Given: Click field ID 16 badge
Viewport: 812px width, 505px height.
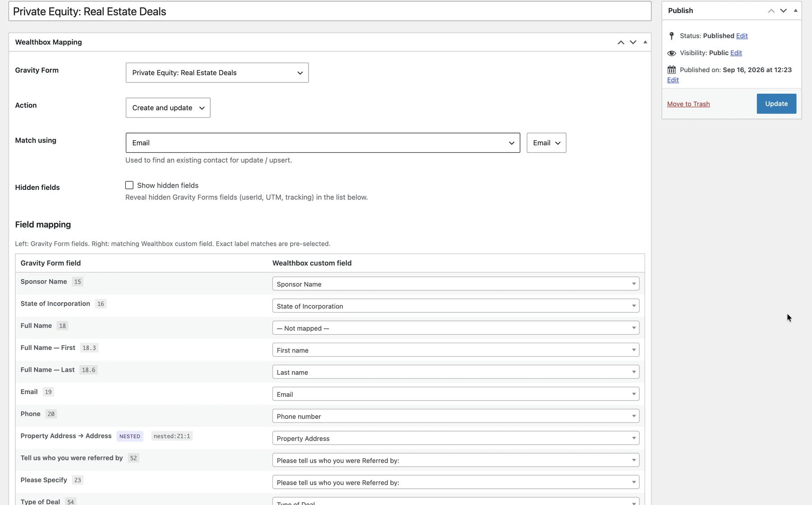Looking at the screenshot, I should click(101, 304).
